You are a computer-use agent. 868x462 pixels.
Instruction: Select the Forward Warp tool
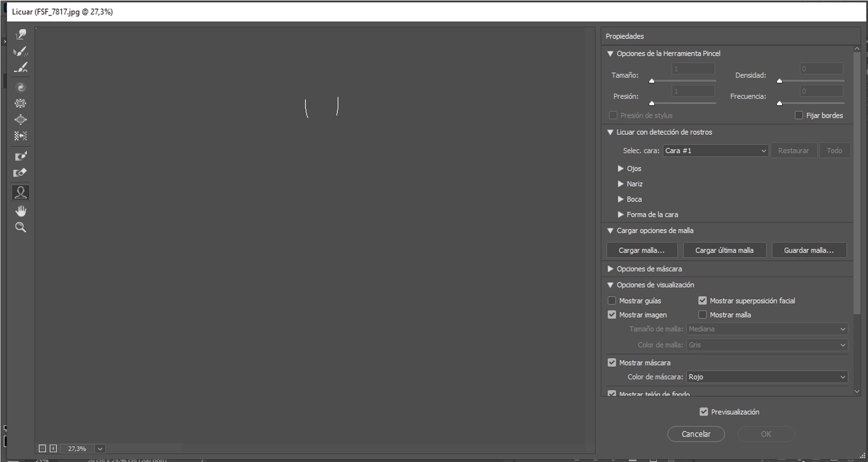[21, 34]
